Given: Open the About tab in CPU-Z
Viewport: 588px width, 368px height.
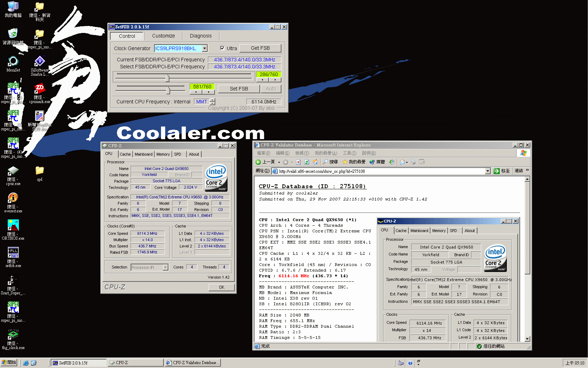Looking at the screenshot, I should click(x=194, y=154).
